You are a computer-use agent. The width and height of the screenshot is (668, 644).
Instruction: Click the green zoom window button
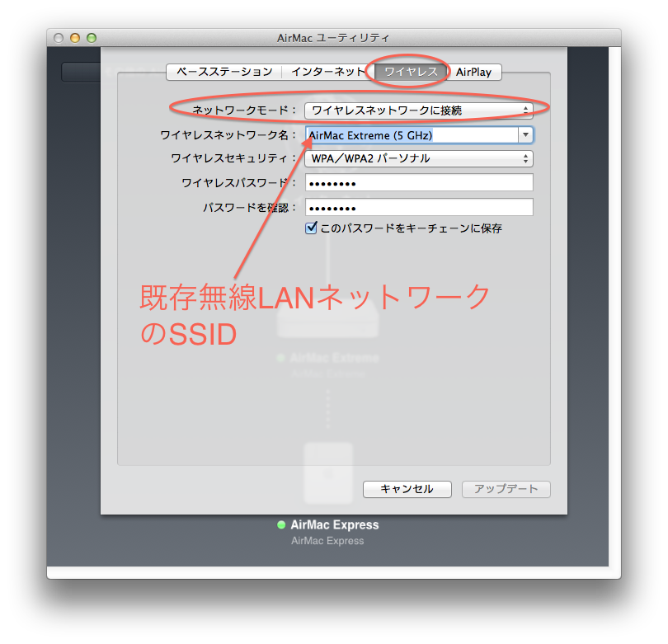coord(92,38)
